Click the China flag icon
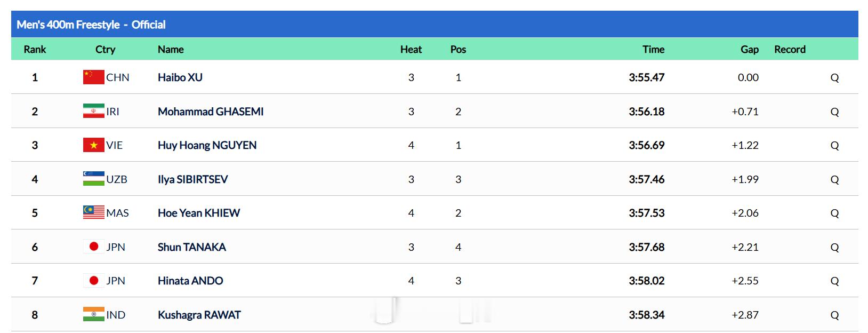The height and width of the screenshot is (333, 868). [93, 77]
